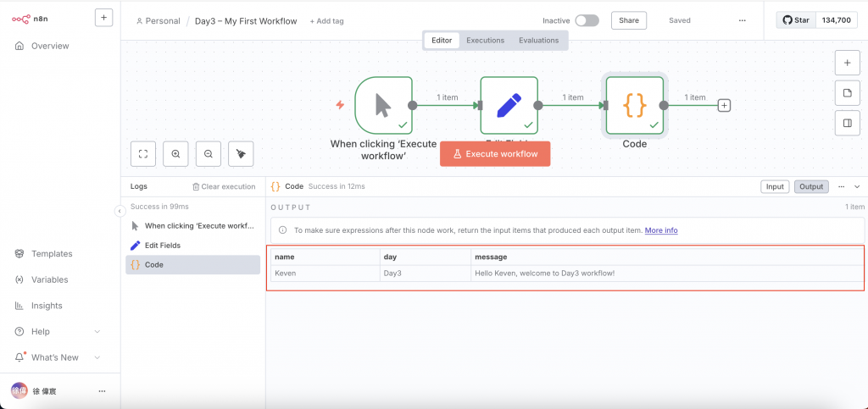Click the Code header braces icon in logs

tap(275, 186)
